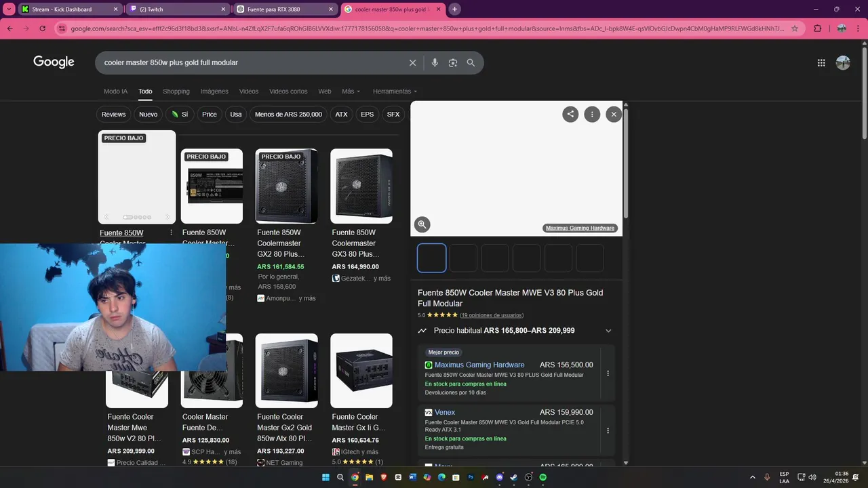This screenshot has width=868, height=488.
Task: Open Photoshop from the taskbar
Action: click(471, 477)
